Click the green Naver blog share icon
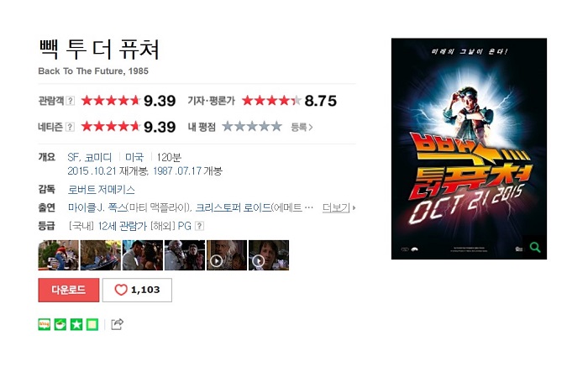This screenshot has height=372, width=588. pos(45,324)
